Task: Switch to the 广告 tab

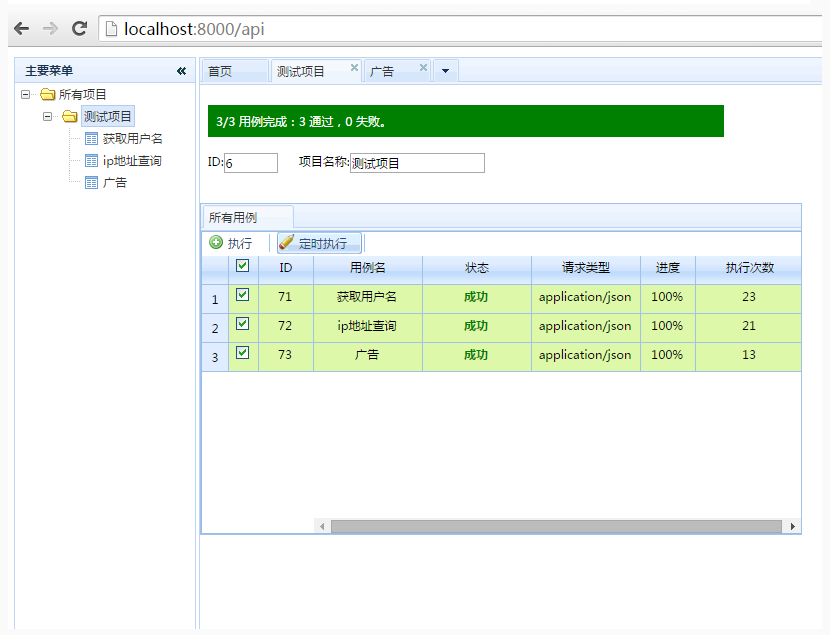Action: point(398,71)
